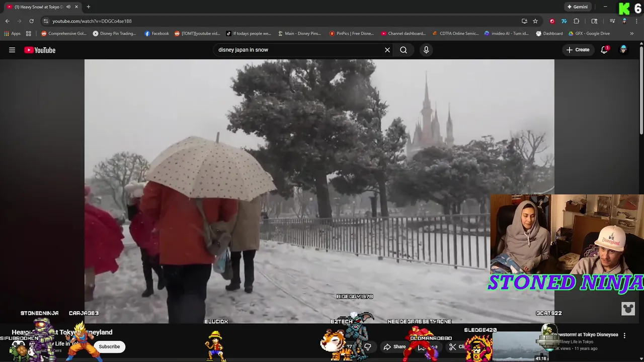View site information icon in address bar
This screenshot has height=362, width=644.
[46, 21]
